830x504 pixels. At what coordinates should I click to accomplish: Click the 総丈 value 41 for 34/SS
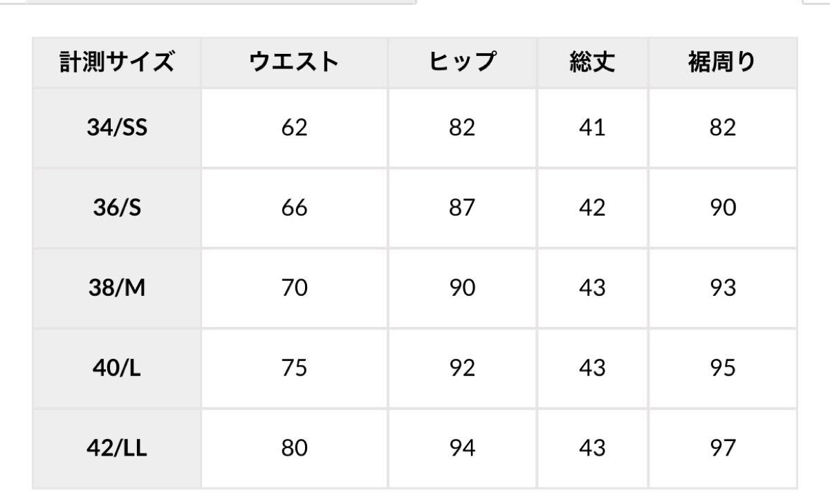[591, 128]
